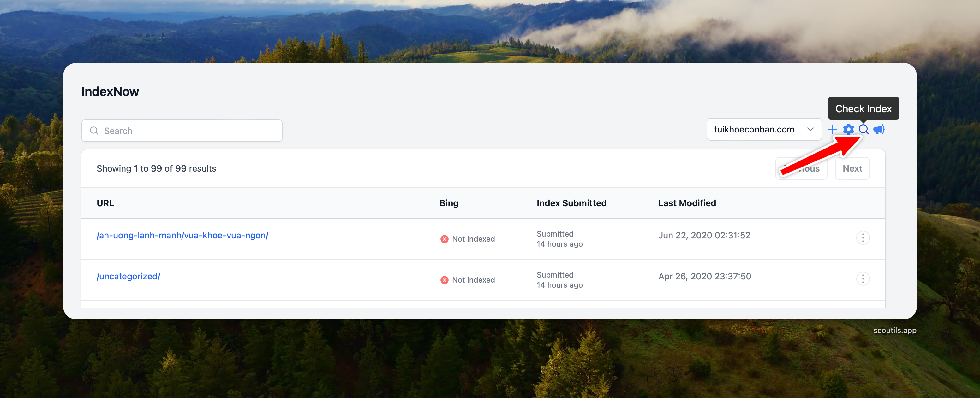
Task: Click the Index Submitted column header
Action: 571,203
